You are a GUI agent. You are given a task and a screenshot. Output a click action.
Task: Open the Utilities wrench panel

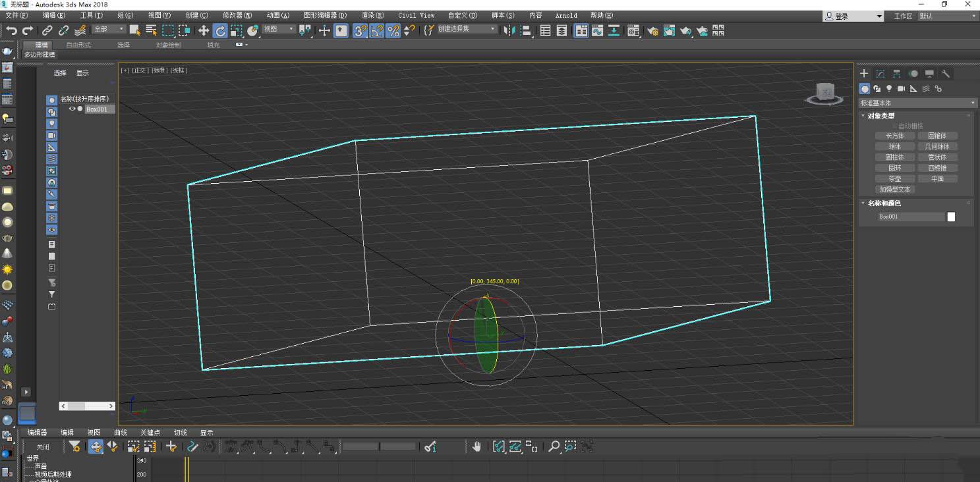945,74
